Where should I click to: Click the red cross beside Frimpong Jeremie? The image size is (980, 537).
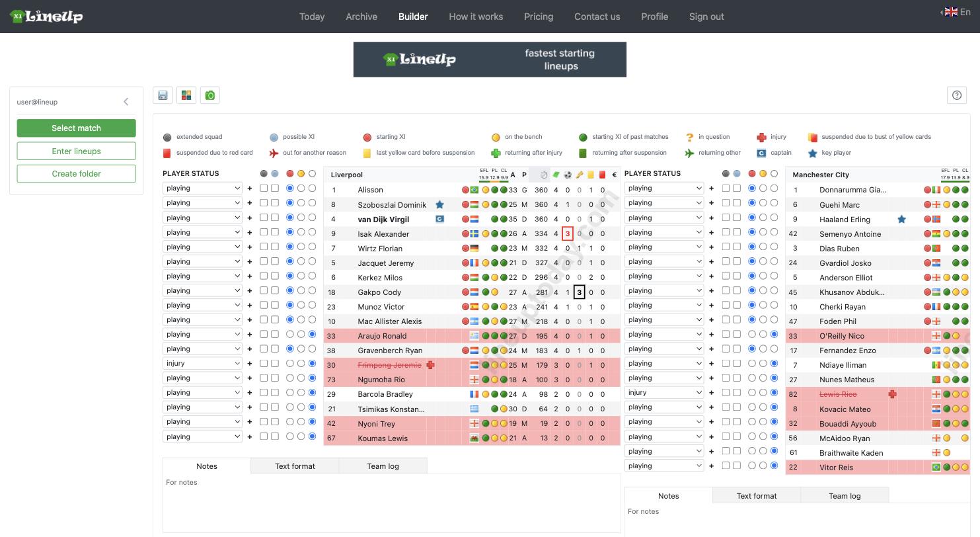[x=430, y=365]
